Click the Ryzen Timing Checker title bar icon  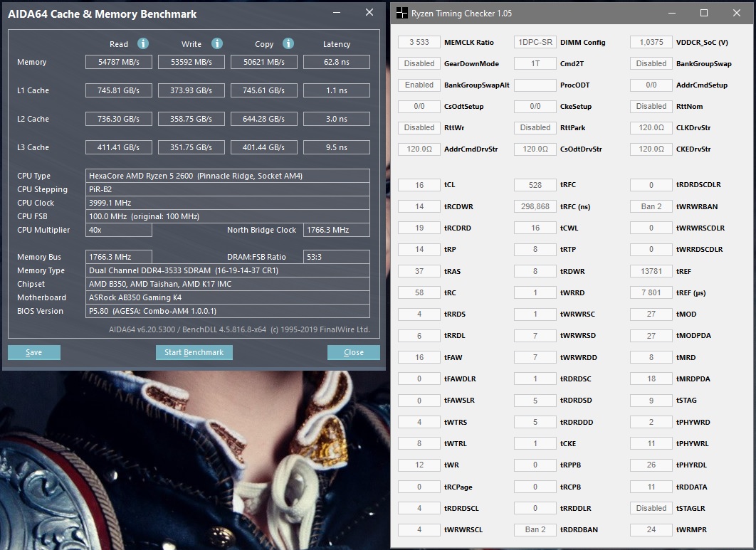pos(401,13)
